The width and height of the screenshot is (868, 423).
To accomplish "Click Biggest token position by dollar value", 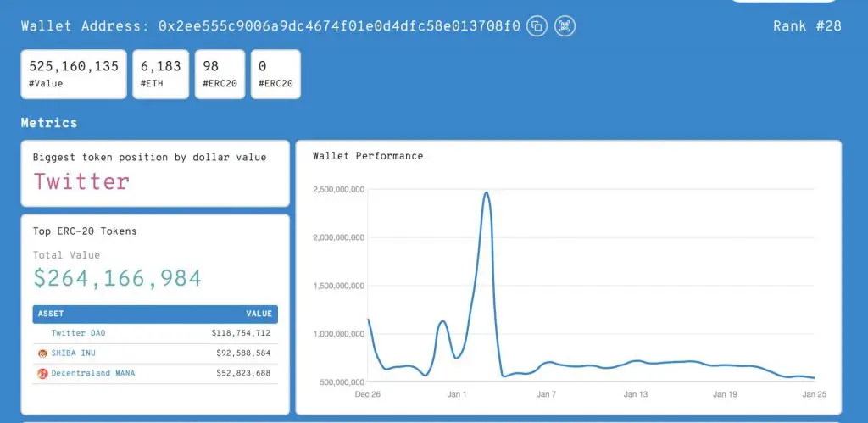I will pyautogui.click(x=149, y=157).
